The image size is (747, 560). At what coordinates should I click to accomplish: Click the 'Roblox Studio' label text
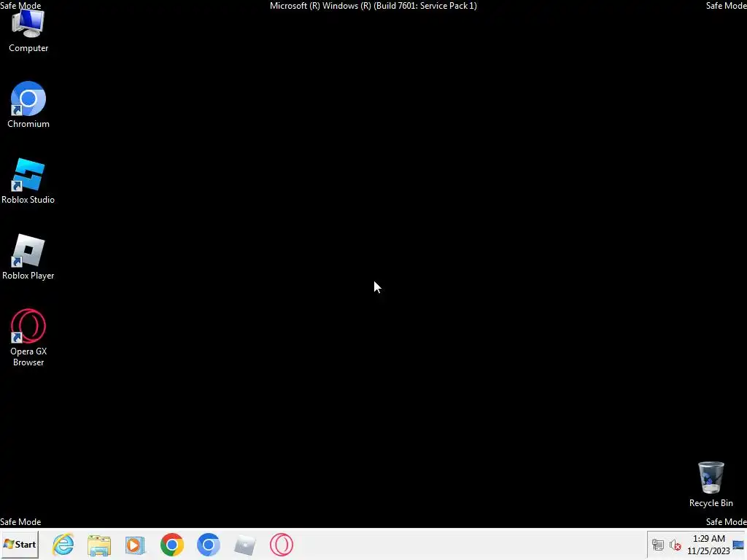coord(28,200)
